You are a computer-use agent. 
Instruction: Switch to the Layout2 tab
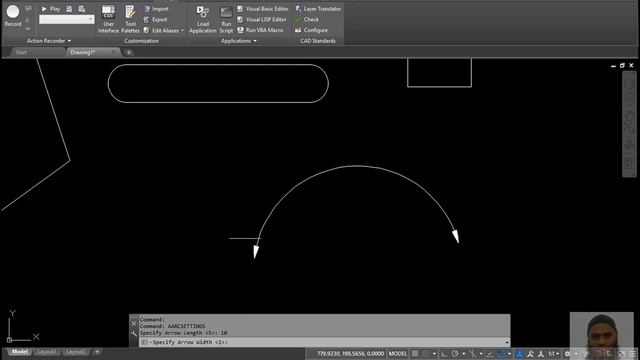click(x=75, y=351)
